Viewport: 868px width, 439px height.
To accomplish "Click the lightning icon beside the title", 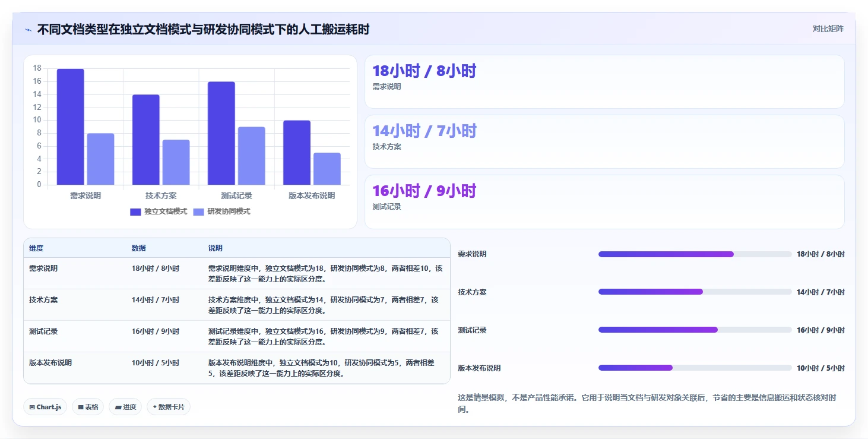I will coord(28,30).
